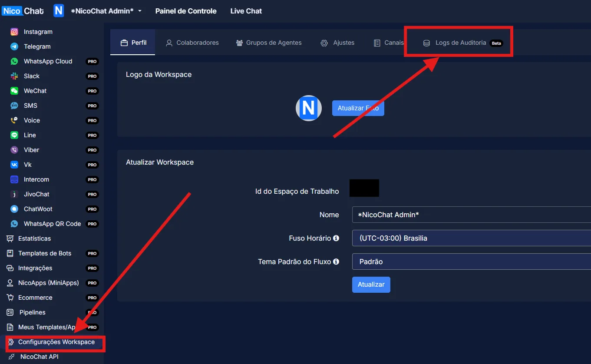
Task: Click the N workspace avatar in header
Action: point(59,11)
